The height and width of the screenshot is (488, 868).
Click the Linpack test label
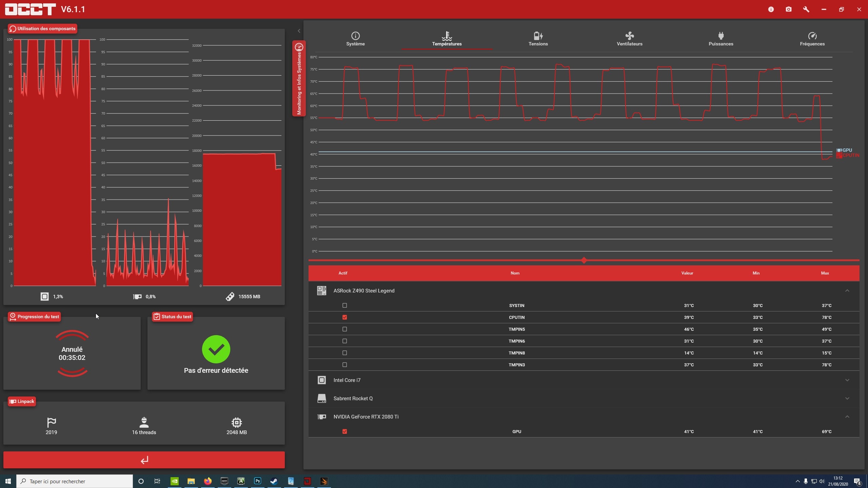pyautogui.click(x=22, y=401)
